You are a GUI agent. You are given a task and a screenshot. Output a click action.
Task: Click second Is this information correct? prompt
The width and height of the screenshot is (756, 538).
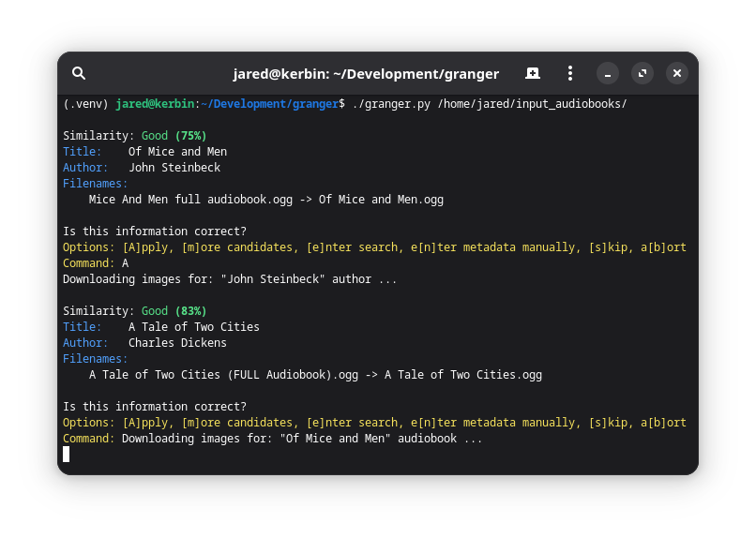(155, 407)
